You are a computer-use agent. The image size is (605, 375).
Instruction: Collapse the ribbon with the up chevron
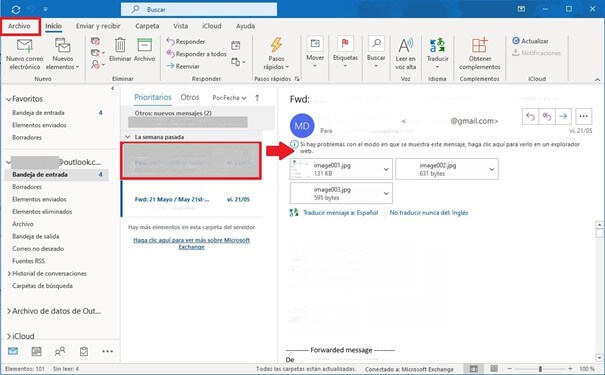coord(597,79)
